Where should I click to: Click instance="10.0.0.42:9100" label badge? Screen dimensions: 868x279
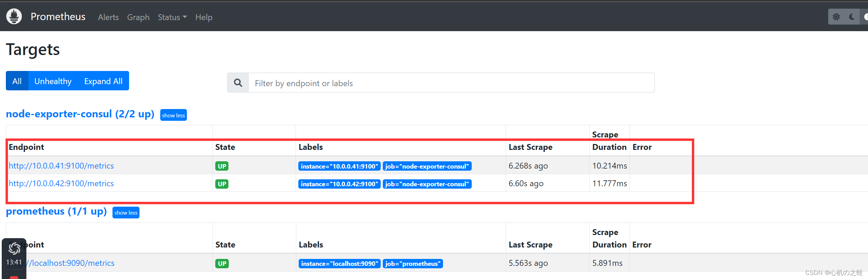[339, 184]
